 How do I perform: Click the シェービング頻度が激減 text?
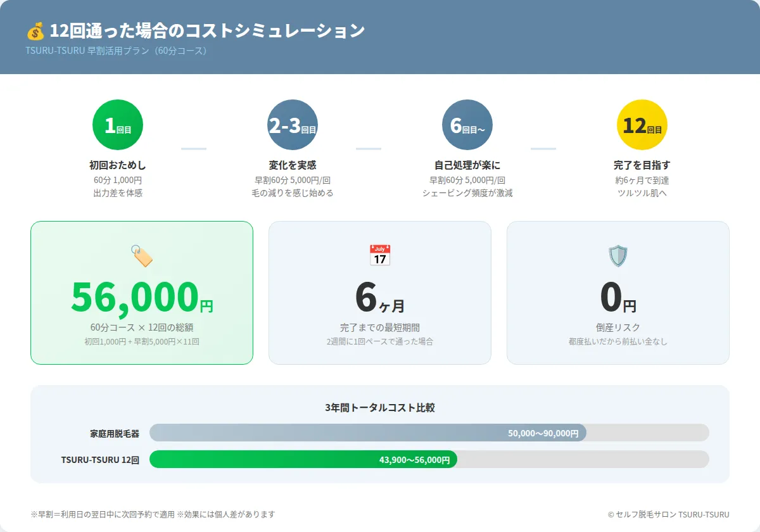coord(467,193)
